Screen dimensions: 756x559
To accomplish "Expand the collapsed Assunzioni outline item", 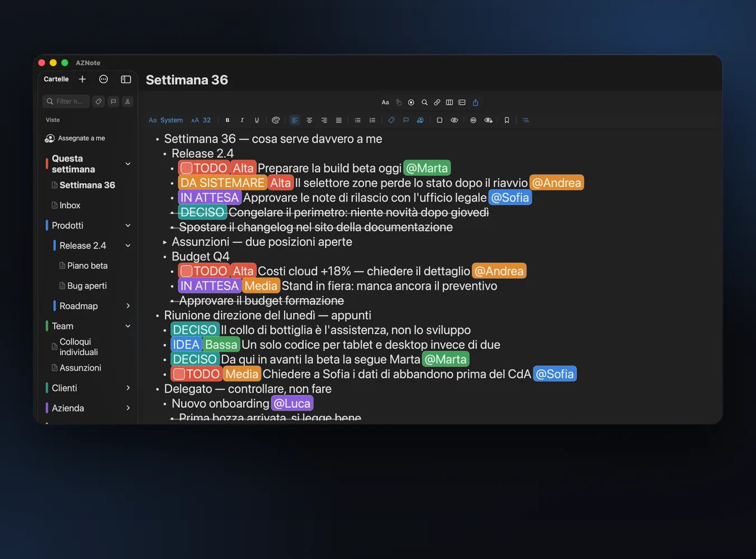I will coord(165,242).
